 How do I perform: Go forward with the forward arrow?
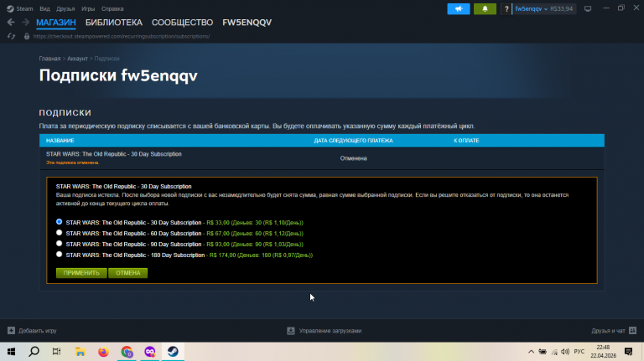point(25,22)
